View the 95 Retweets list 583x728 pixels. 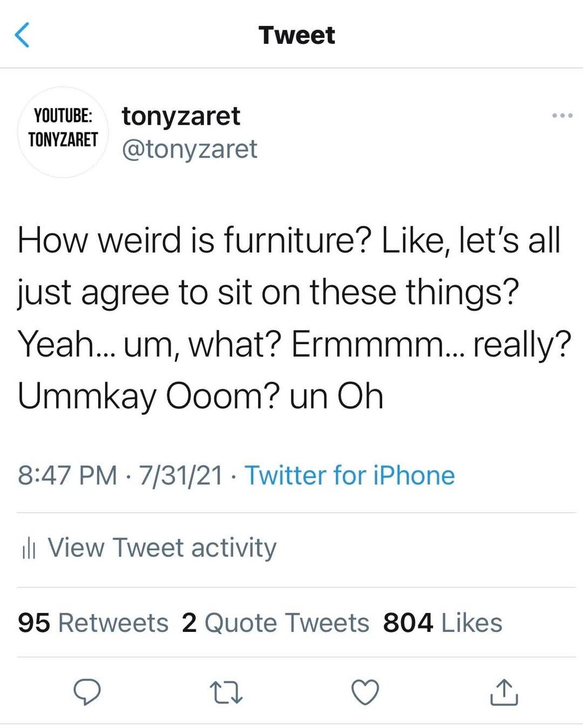93,623
